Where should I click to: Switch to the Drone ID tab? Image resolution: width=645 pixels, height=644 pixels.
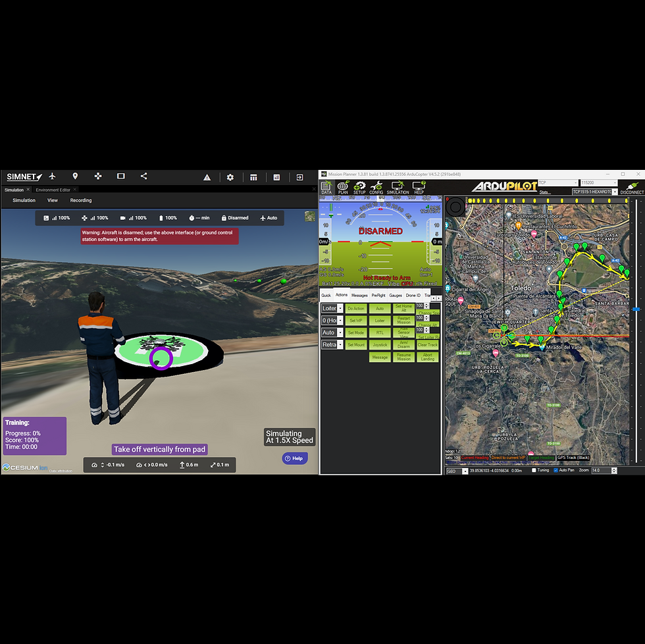(413, 296)
